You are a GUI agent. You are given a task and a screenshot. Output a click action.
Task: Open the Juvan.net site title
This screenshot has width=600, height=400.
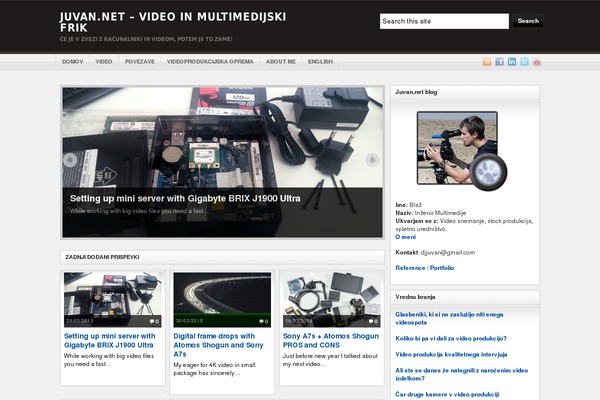(173, 22)
